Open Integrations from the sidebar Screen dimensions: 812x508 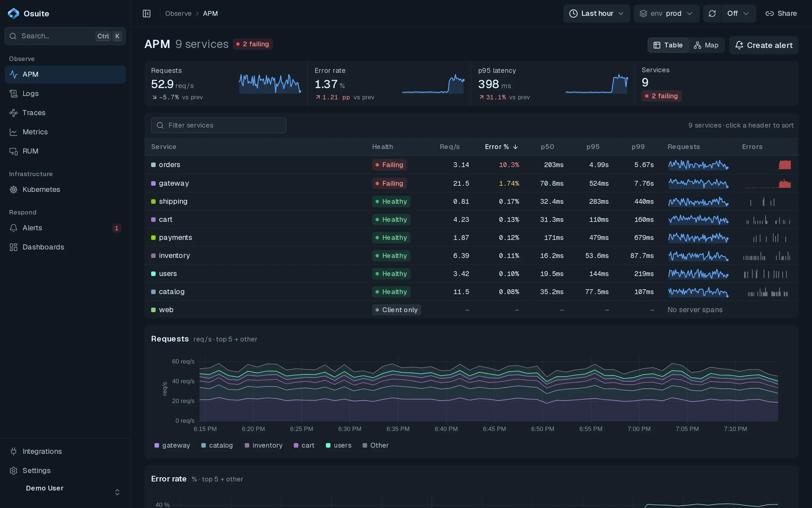point(65,451)
